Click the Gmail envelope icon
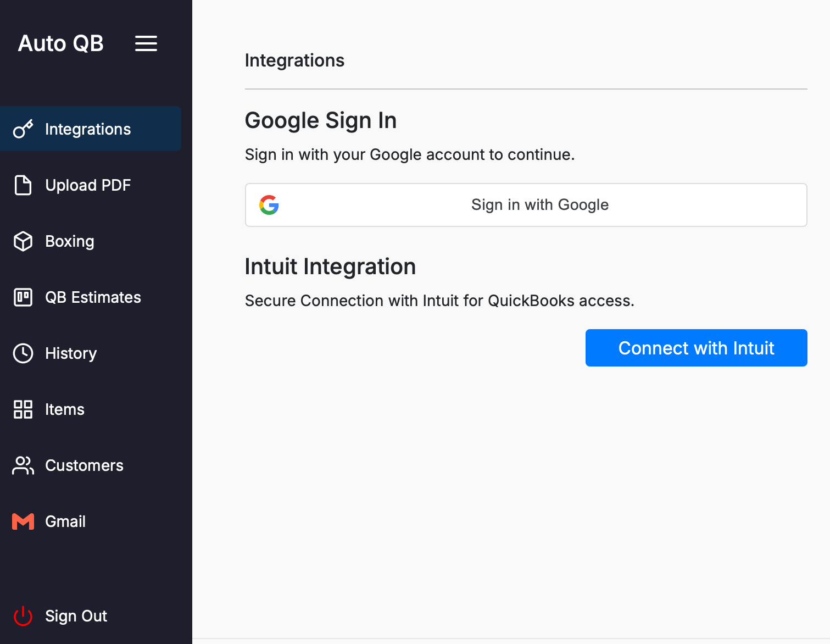 (23, 521)
